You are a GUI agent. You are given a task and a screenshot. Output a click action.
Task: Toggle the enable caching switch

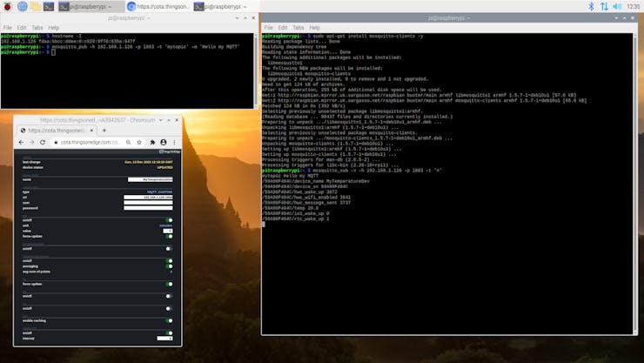coord(169,320)
